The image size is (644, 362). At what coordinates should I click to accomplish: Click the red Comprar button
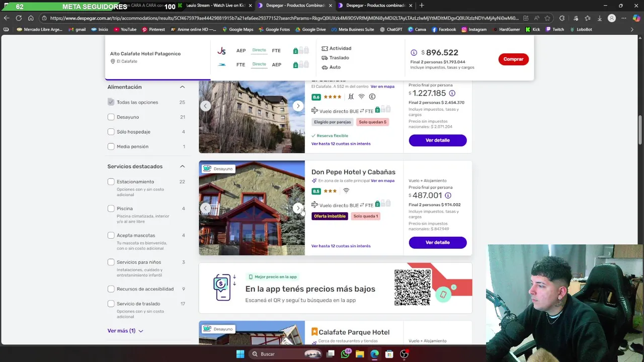pos(513,59)
